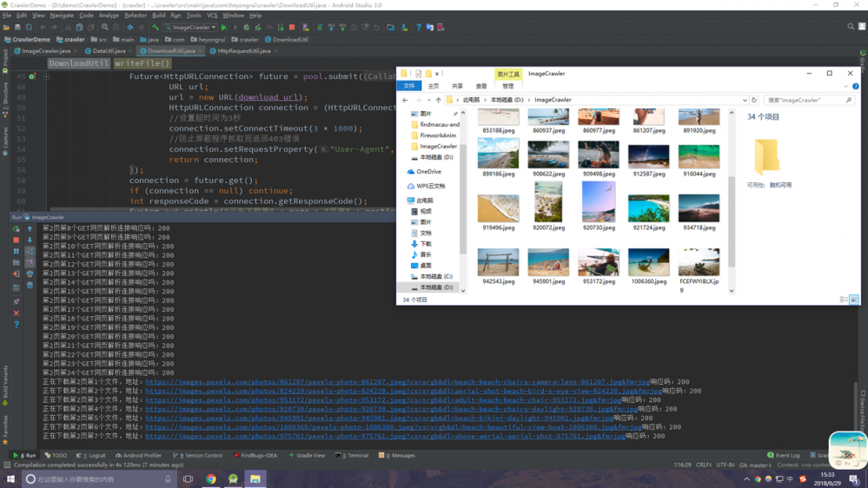Click the green Run button in toolbar

[x=224, y=28]
